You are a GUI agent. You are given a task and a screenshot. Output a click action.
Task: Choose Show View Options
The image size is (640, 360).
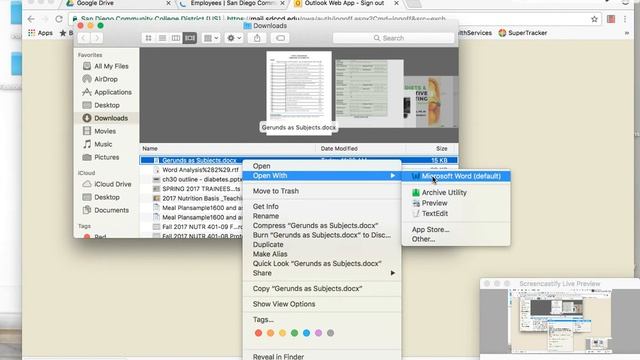(322, 304)
